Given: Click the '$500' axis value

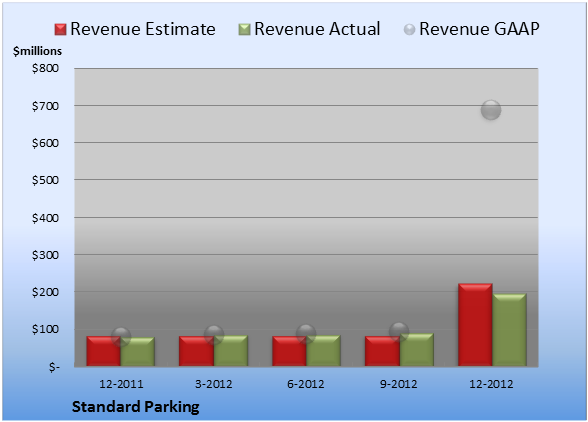Looking at the screenshot, I should (45, 180).
